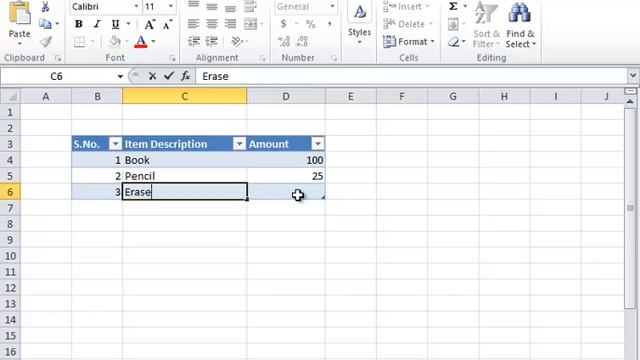
Task: Open the General number format dropdown
Action: coord(333,7)
